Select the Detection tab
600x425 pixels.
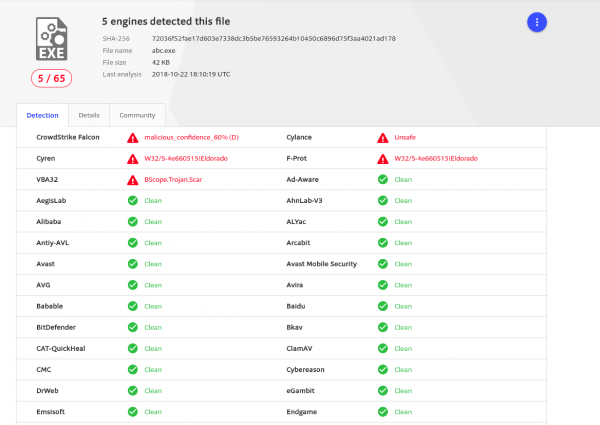click(42, 115)
